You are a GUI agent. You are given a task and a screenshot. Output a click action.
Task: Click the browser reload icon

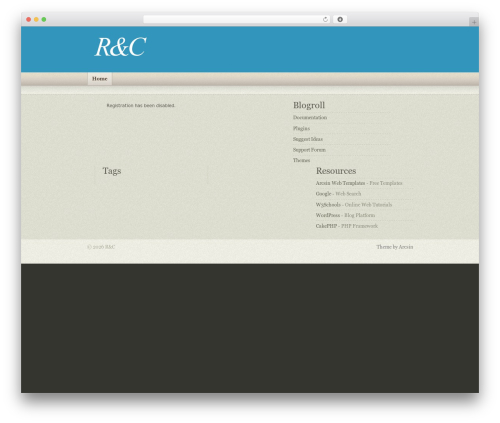(325, 19)
